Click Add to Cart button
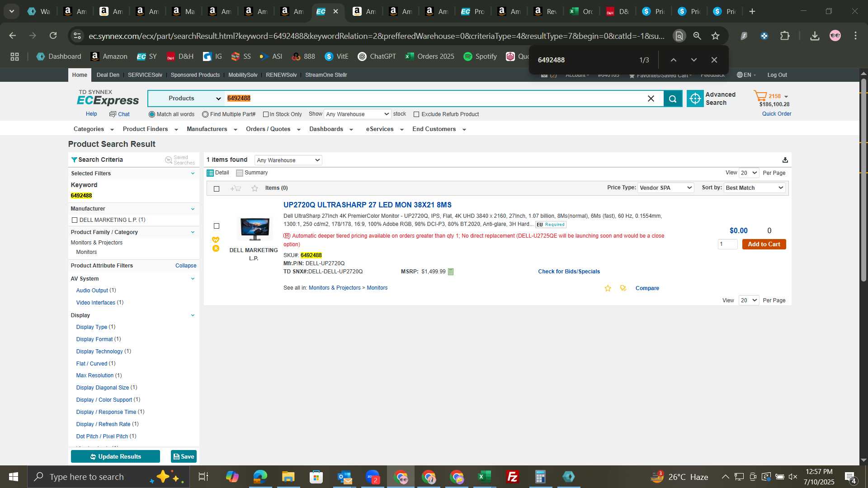Screen dimensions: 868x488 [x=764, y=244]
